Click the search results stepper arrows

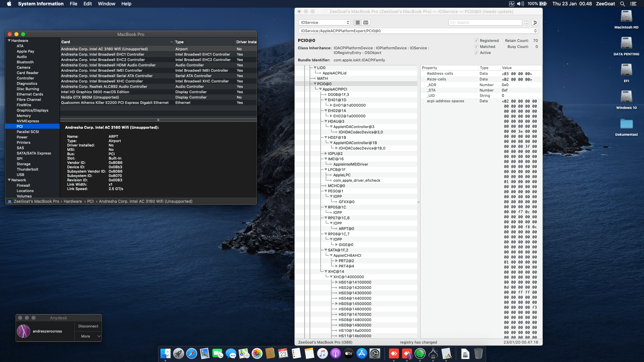coord(527,22)
